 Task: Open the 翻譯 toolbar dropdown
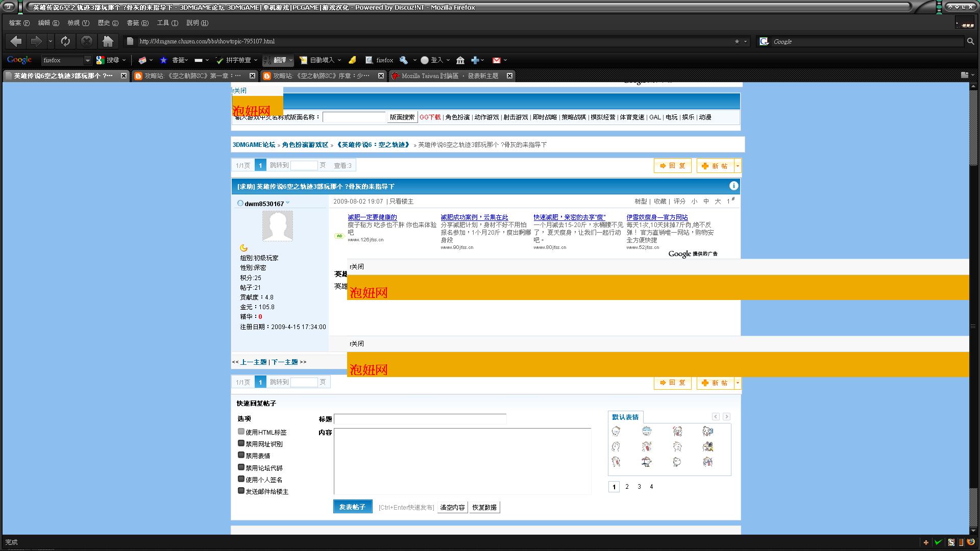click(291, 60)
